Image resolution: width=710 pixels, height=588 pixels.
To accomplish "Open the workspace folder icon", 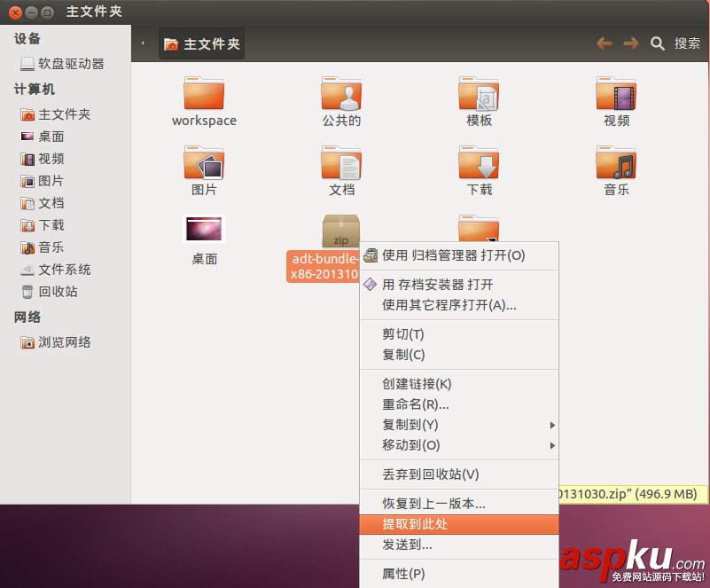I will (204, 93).
